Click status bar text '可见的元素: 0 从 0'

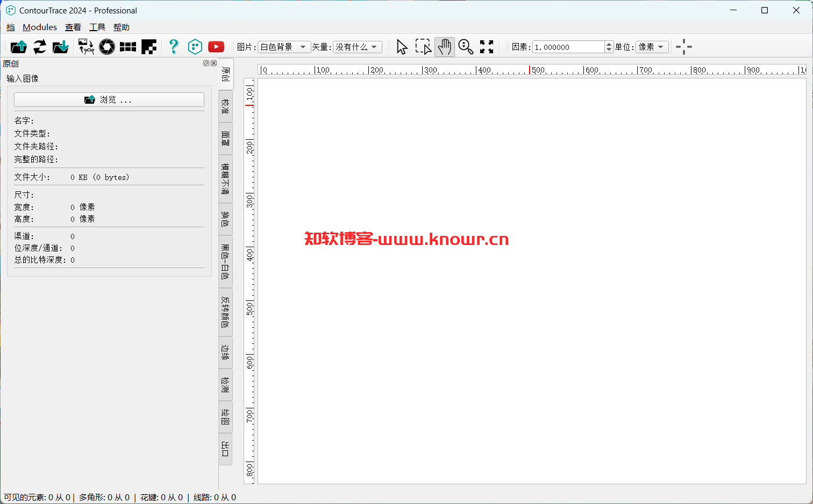click(x=37, y=498)
